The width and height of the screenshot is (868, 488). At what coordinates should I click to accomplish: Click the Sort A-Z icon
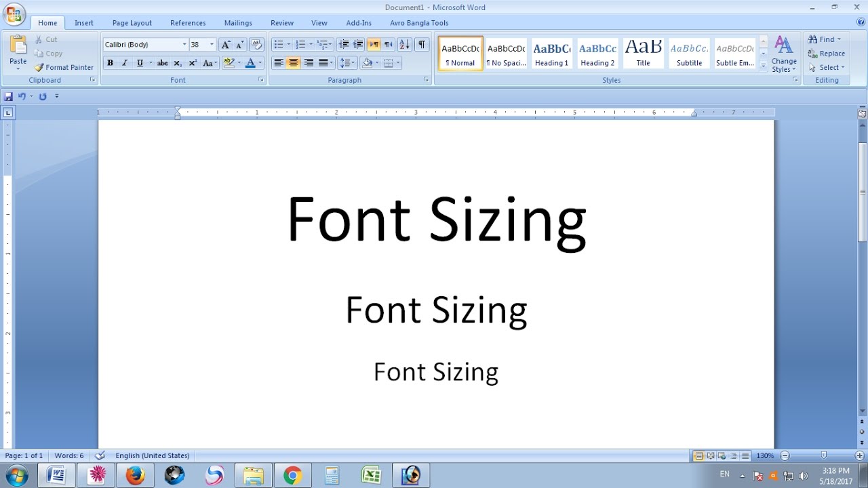click(x=405, y=45)
